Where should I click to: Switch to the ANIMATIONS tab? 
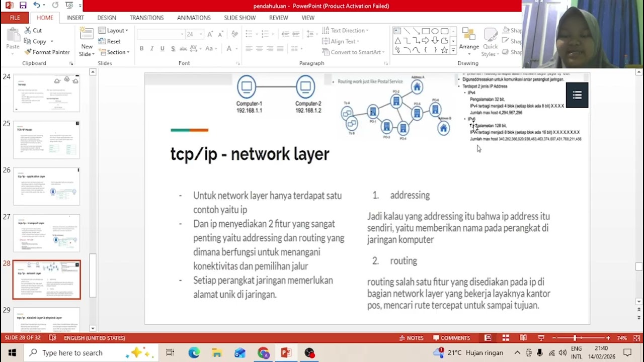tap(194, 18)
